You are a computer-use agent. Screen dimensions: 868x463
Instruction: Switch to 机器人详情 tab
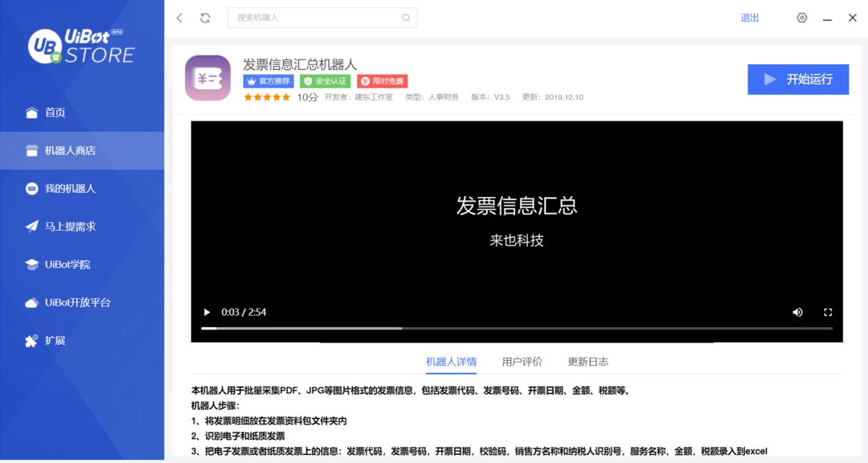[x=451, y=362]
